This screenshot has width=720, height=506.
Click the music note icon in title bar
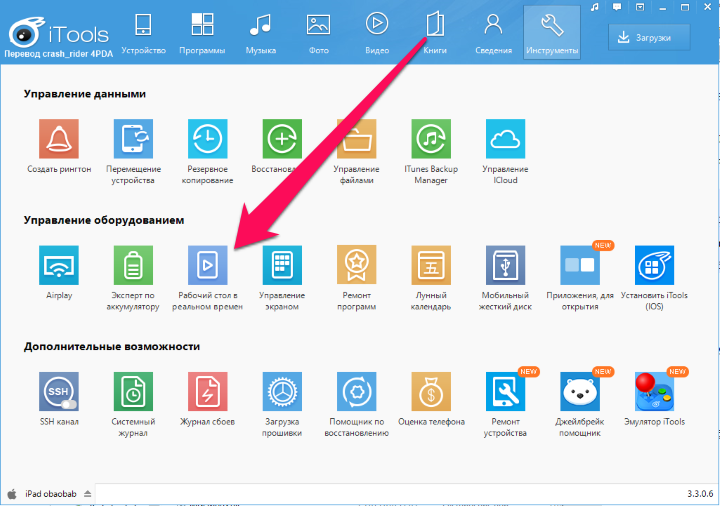click(595, 7)
